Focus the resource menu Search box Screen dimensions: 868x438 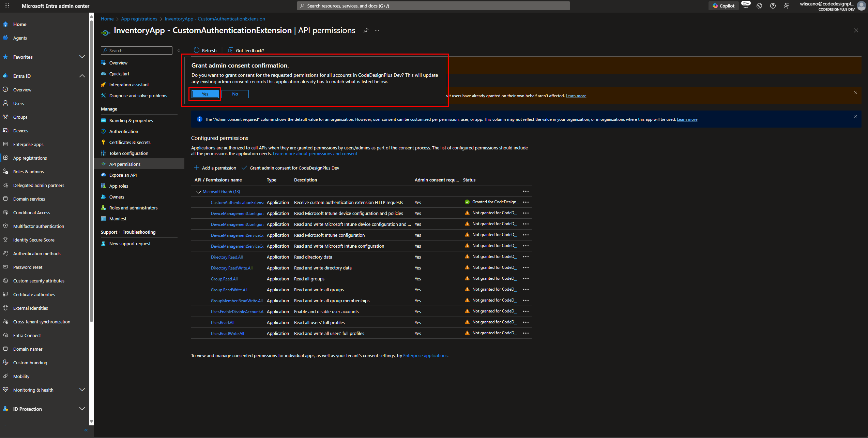[137, 50]
